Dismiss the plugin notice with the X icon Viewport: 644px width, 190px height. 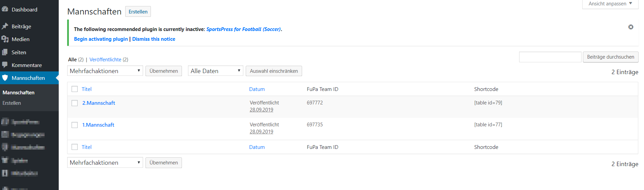[630, 27]
